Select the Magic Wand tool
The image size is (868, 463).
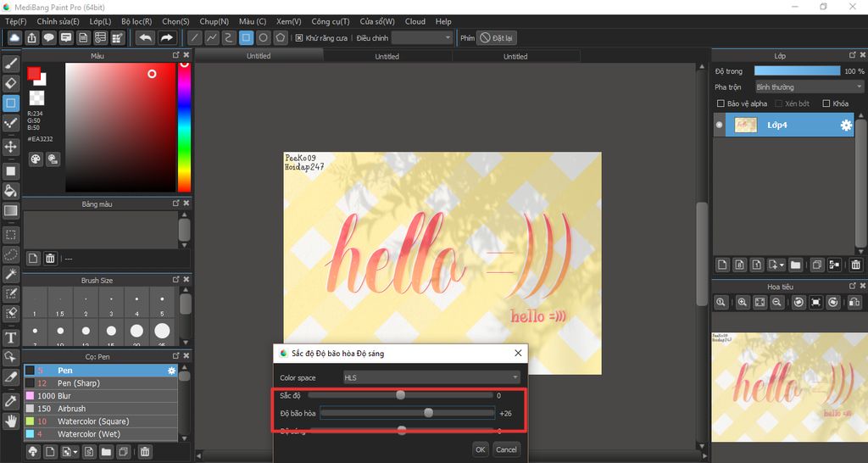coord(10,274)
